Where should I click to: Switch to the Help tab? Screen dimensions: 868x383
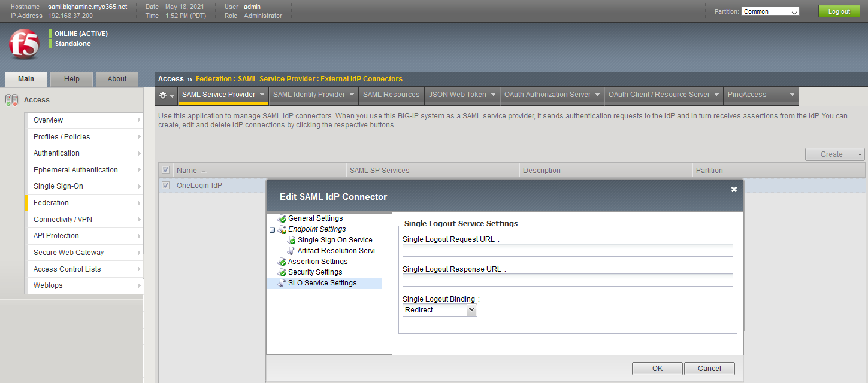pyautogui.click(x=72, y=79)
